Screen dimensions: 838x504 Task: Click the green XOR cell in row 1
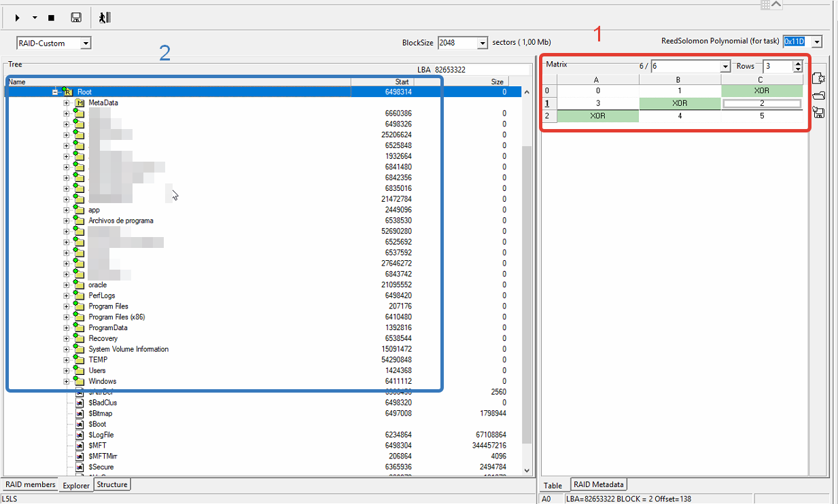tap(680, 103)
